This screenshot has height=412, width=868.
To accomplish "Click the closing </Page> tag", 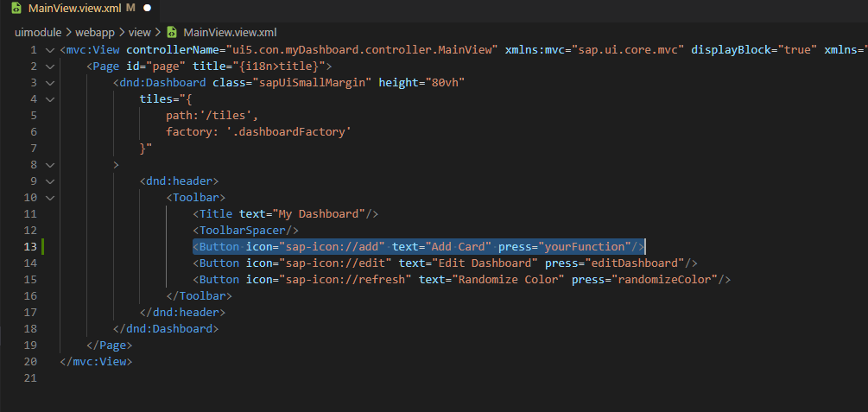I will pos(110,345).
